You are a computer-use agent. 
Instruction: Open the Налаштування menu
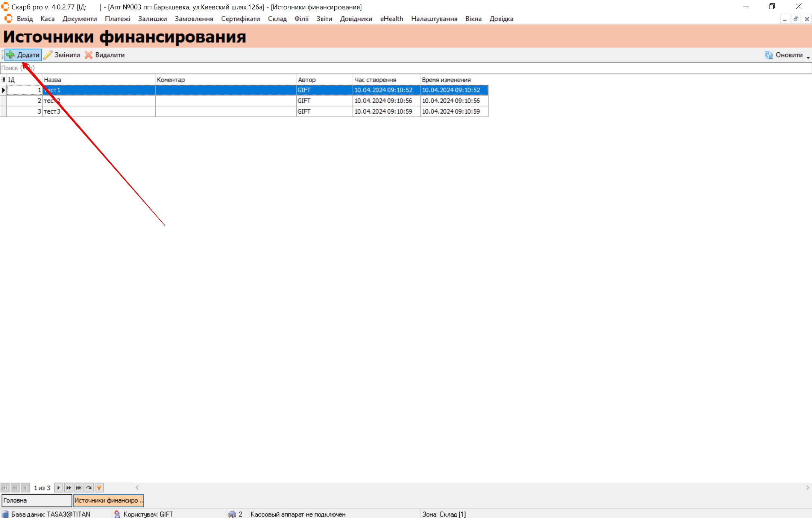(x=434, y=19)
